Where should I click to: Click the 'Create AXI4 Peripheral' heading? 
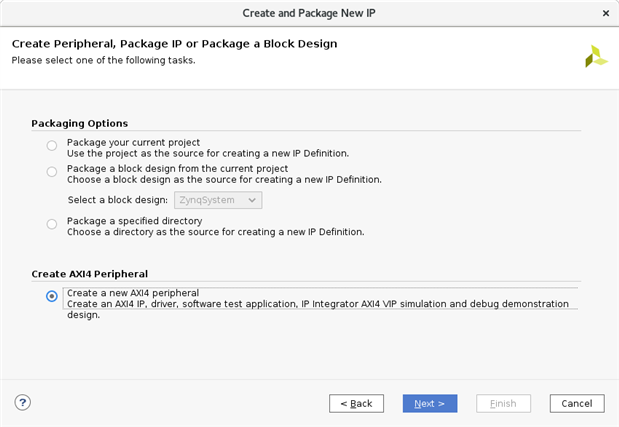click(x=90, y=274)
